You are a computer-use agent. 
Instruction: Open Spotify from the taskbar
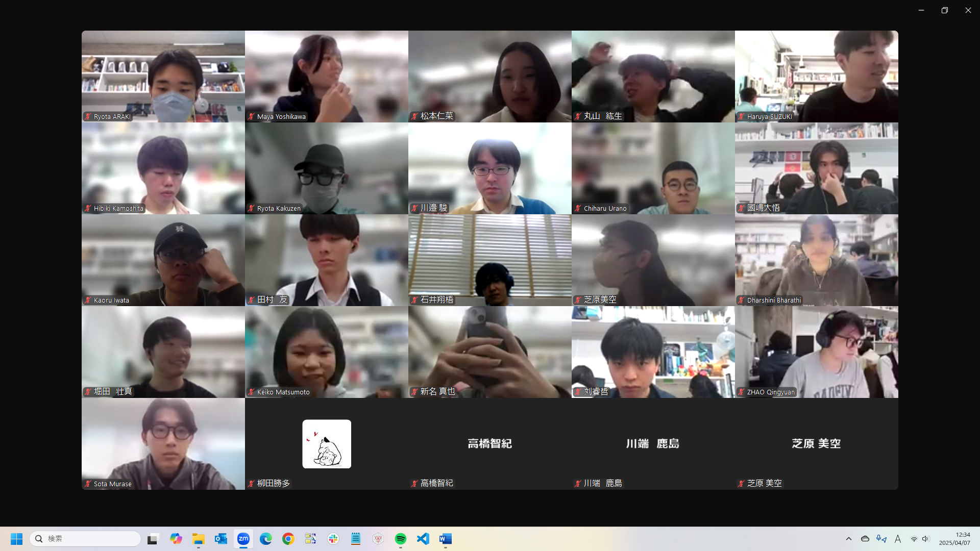(x=401, y=539)
